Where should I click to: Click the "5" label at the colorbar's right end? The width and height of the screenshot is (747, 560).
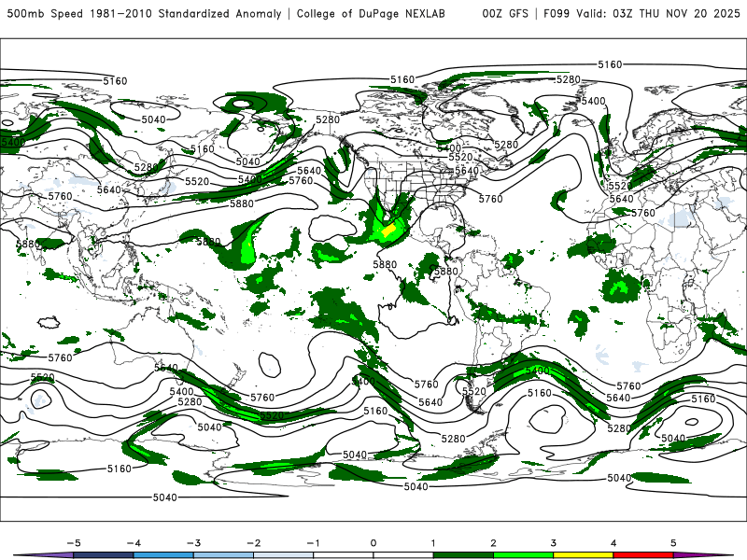(x=673, y=543)
